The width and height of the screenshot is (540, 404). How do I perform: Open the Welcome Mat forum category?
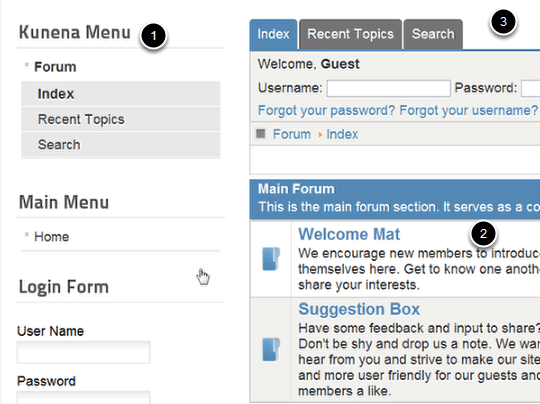tap(349, 234)
